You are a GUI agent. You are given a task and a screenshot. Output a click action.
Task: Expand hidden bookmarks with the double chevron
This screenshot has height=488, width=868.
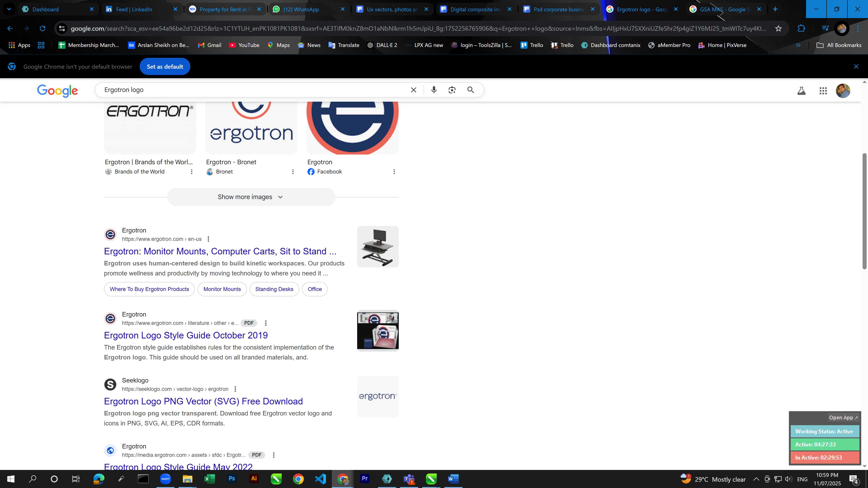tap(798, 45)
